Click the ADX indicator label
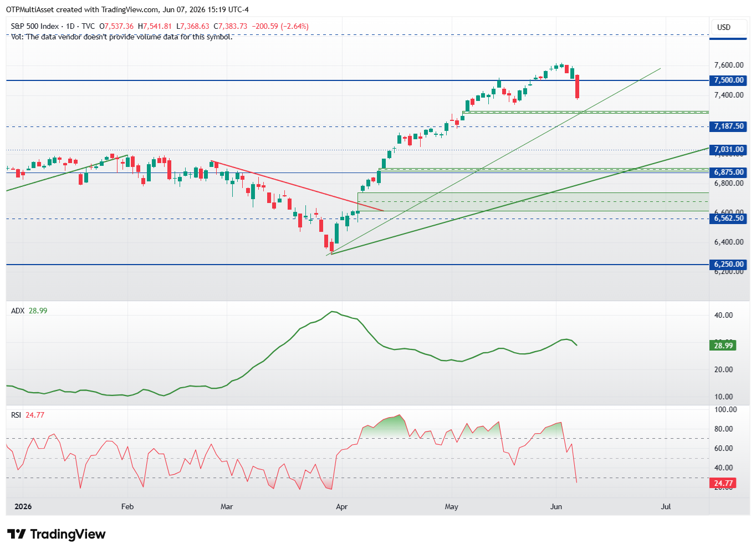This screenshot has height=553, width=756. (x=18, y=311)
